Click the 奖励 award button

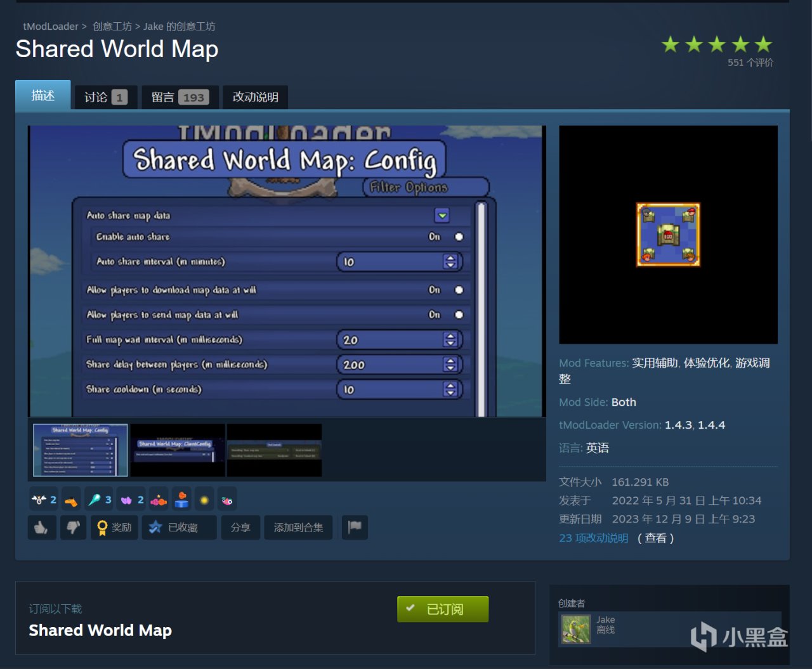[x=113, y=528]
